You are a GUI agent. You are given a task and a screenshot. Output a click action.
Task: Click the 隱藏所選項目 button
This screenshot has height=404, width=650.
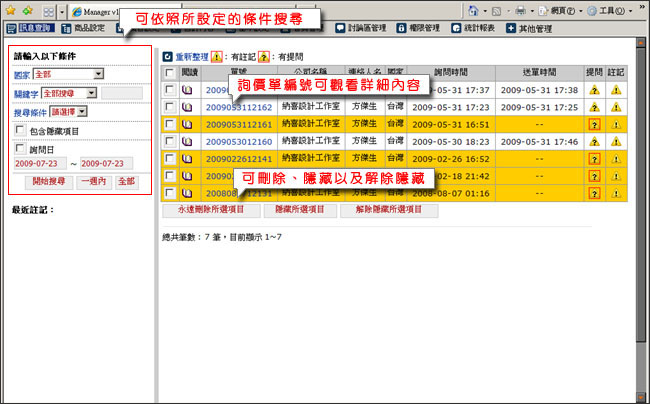point(300,210)
